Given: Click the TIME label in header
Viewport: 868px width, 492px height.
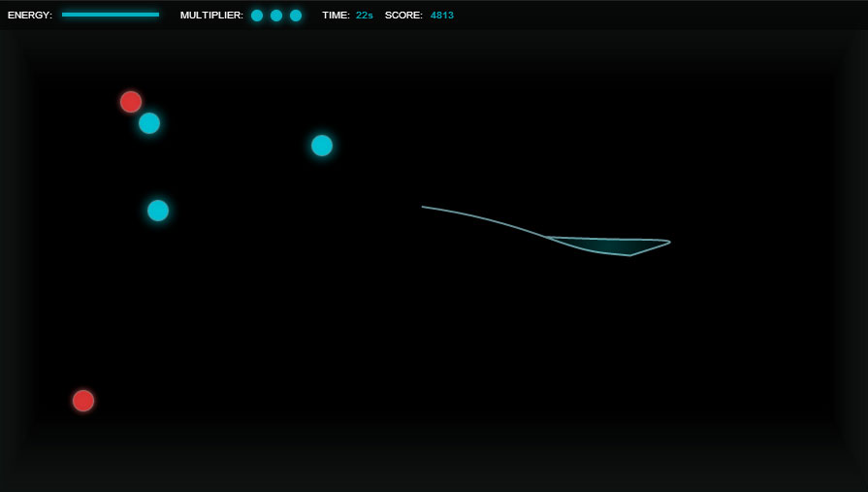Looking at the screenshot, I should [x=336, y=16].
